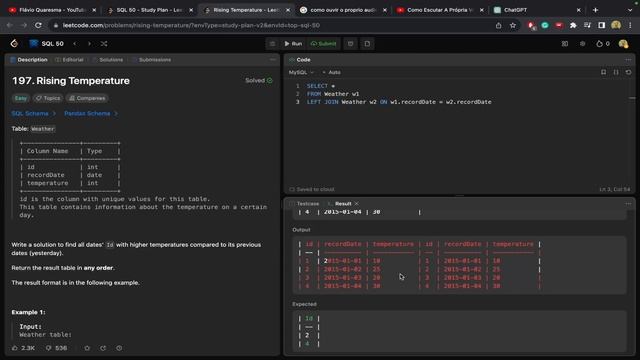Switch to the Testcase tab
The width and height of the screenshot is (640, 360).
point(304,203)
